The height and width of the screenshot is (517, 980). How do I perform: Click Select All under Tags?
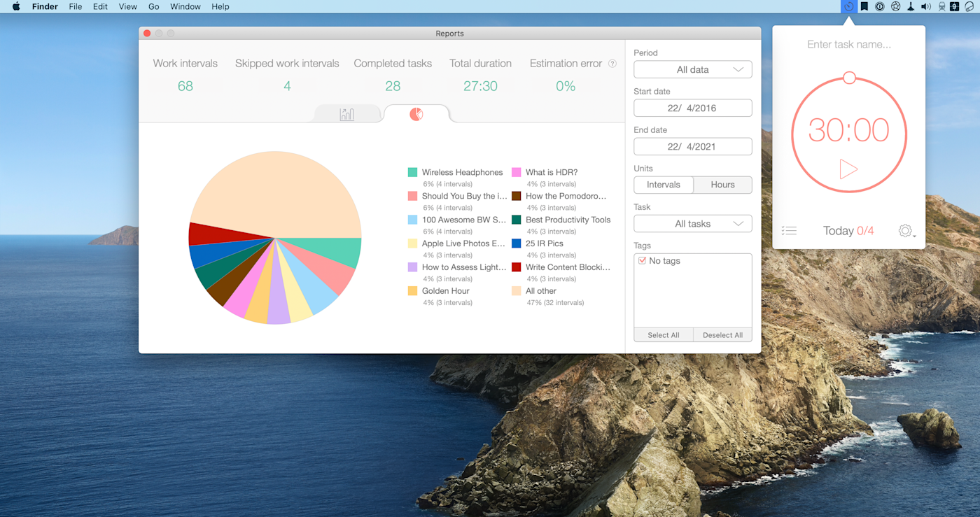(x=663, y=334)
